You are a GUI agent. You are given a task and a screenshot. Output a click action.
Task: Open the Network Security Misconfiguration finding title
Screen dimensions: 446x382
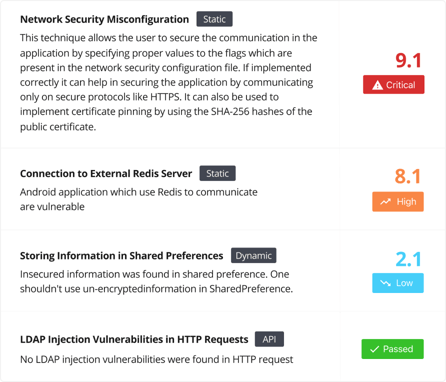[104, 19]
